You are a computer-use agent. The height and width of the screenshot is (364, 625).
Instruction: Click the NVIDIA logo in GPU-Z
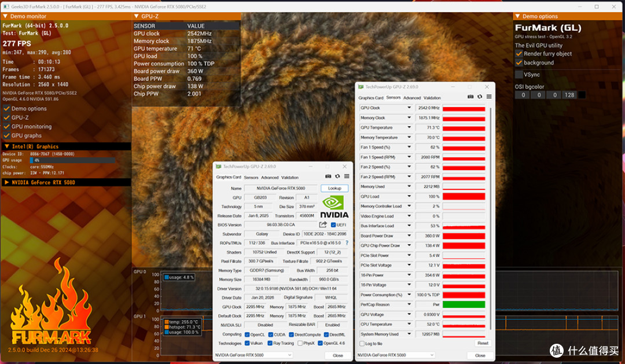point(334,206)
